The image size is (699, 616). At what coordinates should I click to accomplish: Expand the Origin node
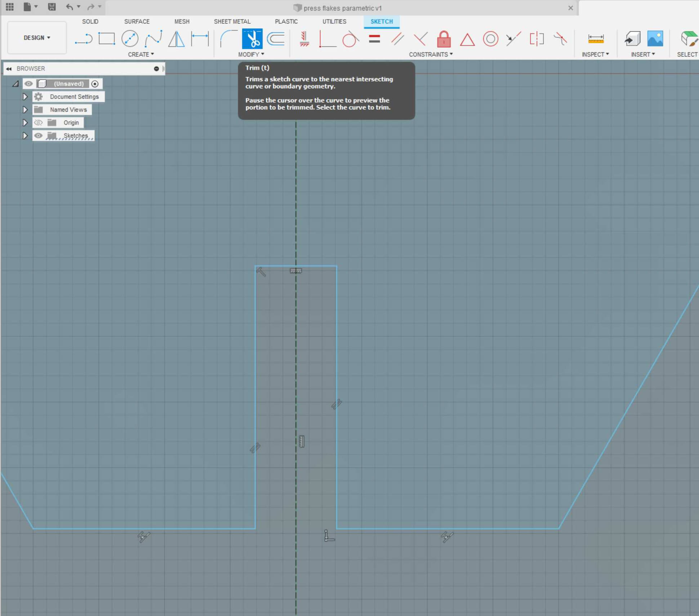pyautogui.click(x=25, y=123)
